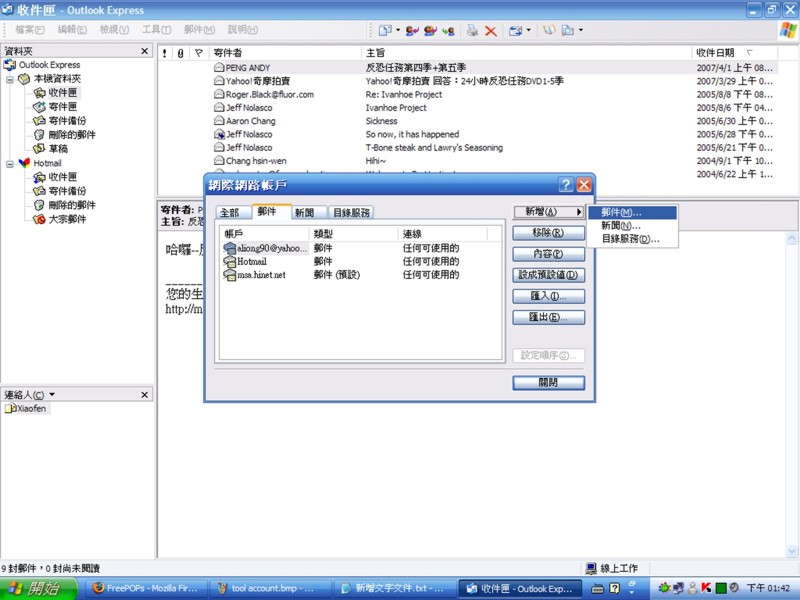The width and height of the screenshot is (800, 600).
Task: Open the 工具(T) menu
Action: (156, 30)
